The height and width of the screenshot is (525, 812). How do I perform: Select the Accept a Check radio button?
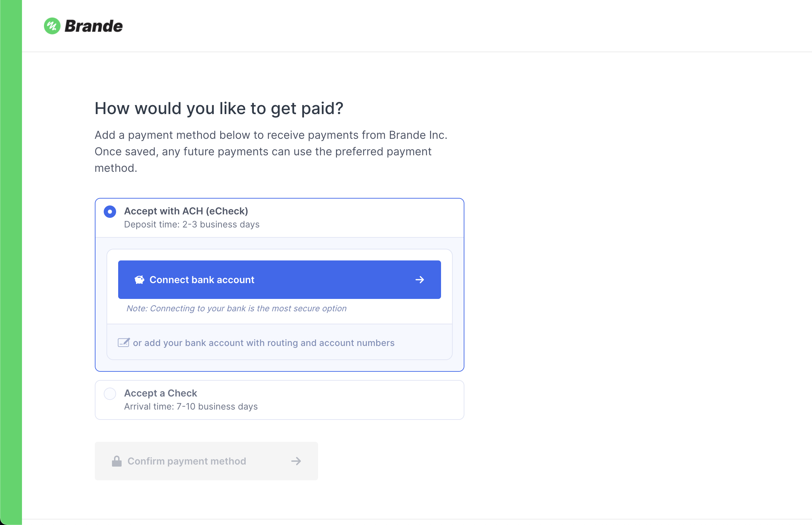(110, 394)
